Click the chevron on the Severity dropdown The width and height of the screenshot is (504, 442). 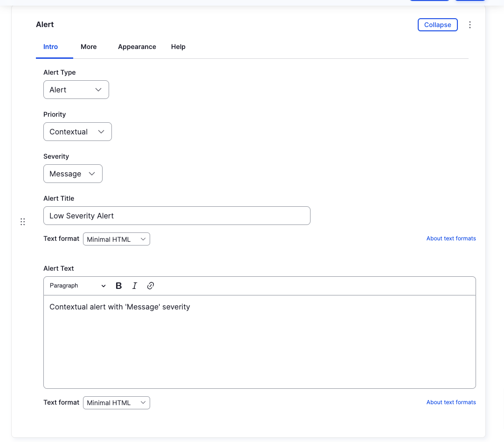coord(91,173)
